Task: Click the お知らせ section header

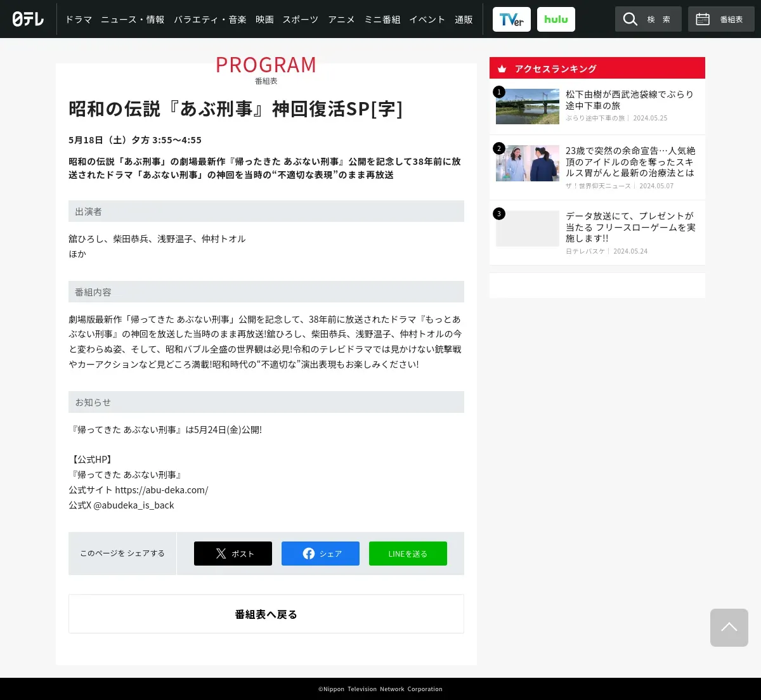Action: click(x=266, y=402)
